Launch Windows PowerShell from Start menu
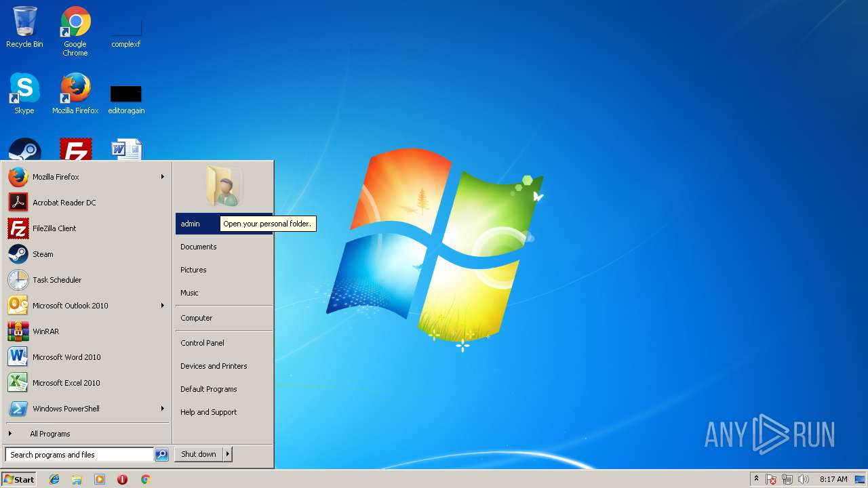The width and height of the screenshot is (868, 488). [x=86, y=409]
